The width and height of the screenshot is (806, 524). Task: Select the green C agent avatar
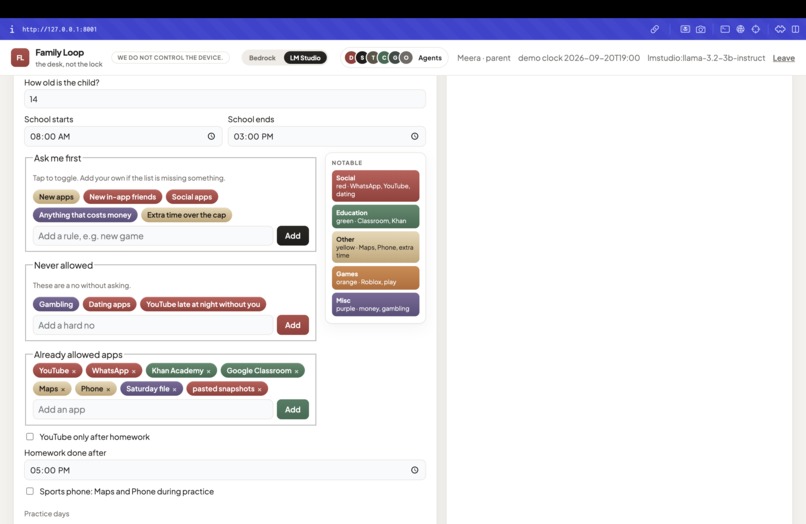(384, 58)
